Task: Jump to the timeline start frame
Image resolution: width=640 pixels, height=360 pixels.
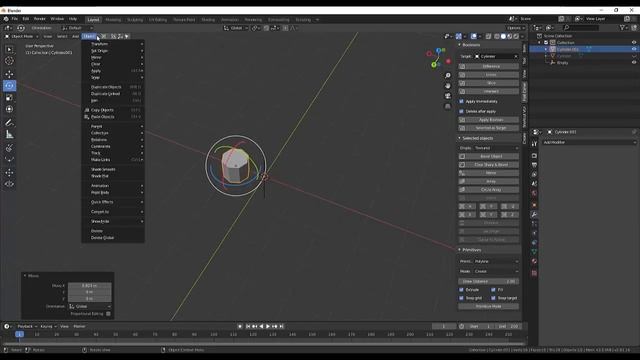Action: tap(248, 326)
